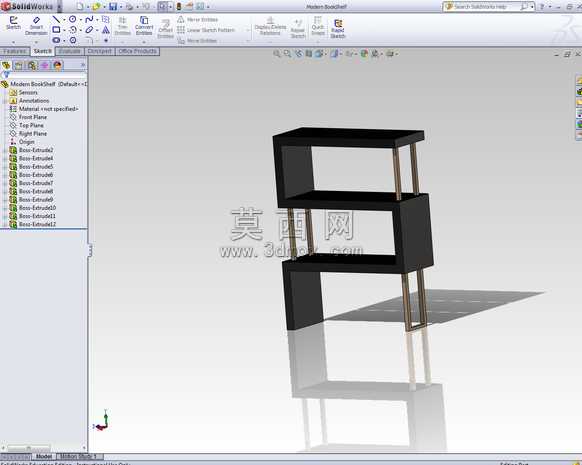This screenshot has width=582, height=465.
Task: Click the Open file icon
Action: (97, 6)
